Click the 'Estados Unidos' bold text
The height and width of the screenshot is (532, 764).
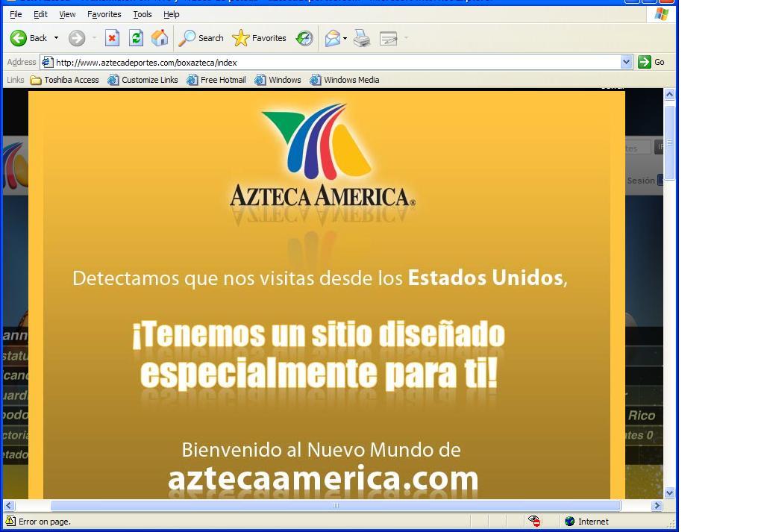coord(486,278)
